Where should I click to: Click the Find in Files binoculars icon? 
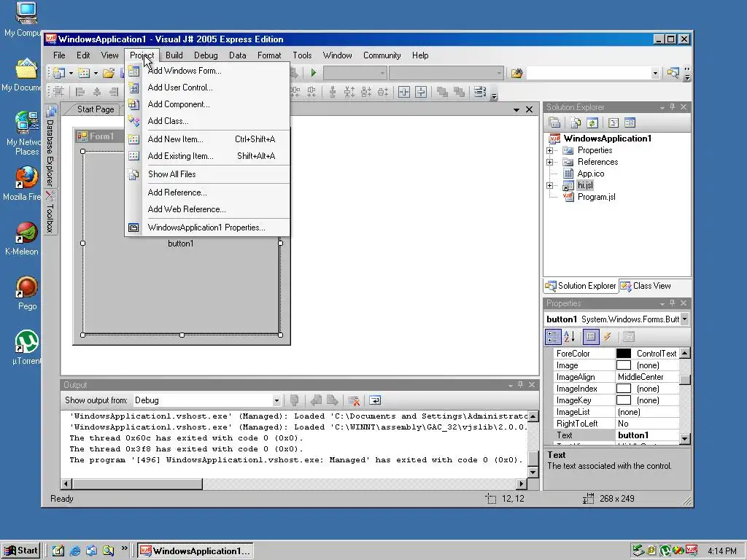point(517,73)
